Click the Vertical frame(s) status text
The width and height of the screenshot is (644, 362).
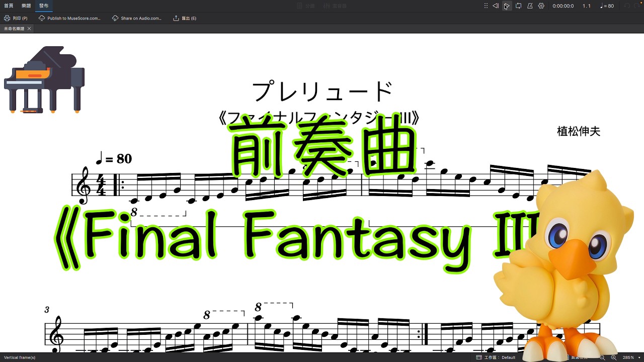tap(20, 357)
